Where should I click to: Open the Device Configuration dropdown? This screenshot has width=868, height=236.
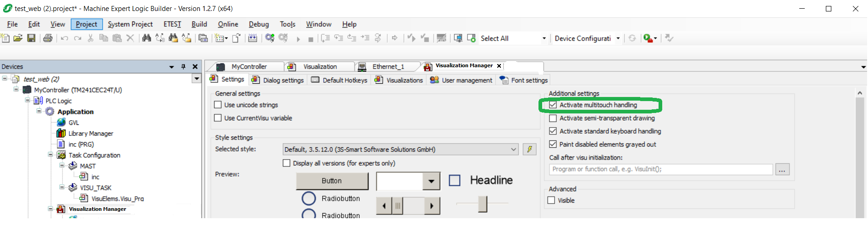618,38
